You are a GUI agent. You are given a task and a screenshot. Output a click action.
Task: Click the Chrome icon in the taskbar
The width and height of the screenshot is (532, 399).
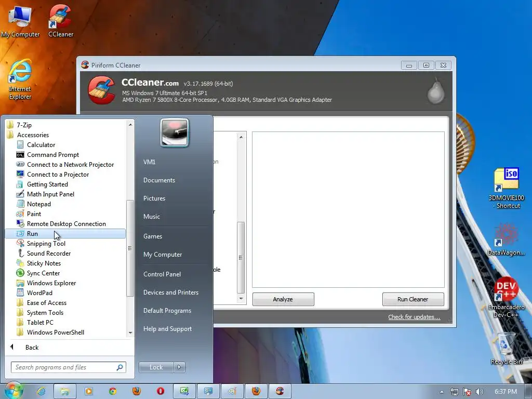tap(113, 391)
